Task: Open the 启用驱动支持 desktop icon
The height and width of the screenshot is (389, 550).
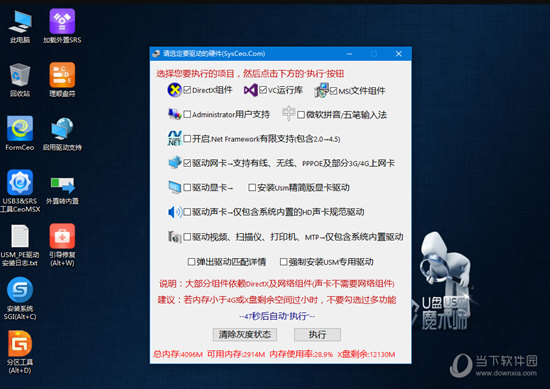Action: click(62, 133)
